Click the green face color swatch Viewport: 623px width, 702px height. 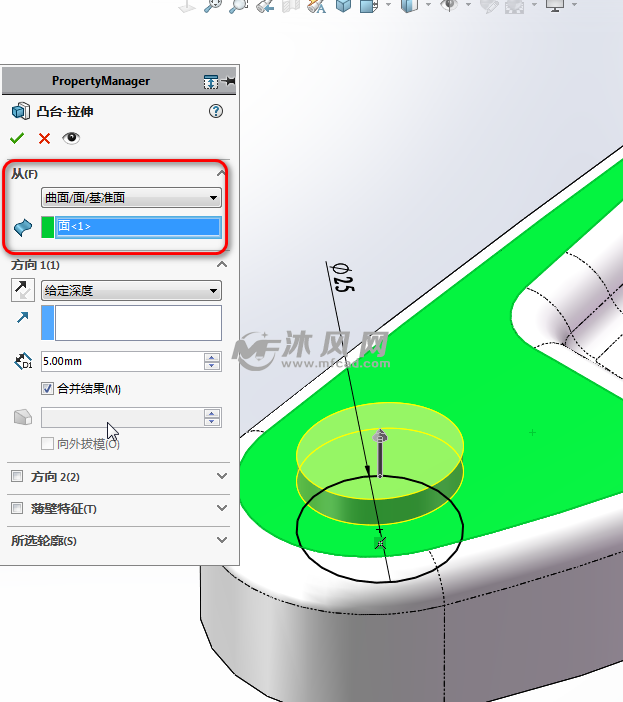[47, 227]
